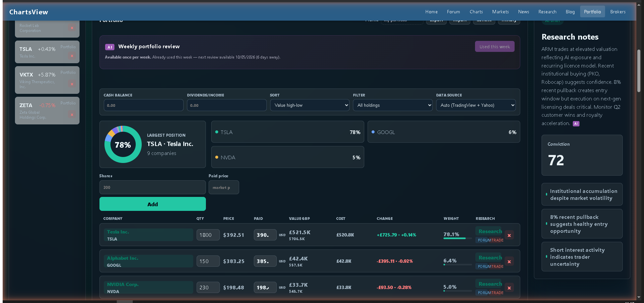
Task: Delete the Alphabet Inc. holding row
Action: point(509,261)
